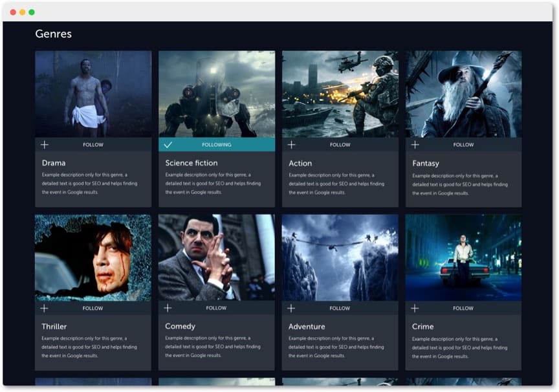Open the Action soldier thumbnail

(x=340, y=94)
